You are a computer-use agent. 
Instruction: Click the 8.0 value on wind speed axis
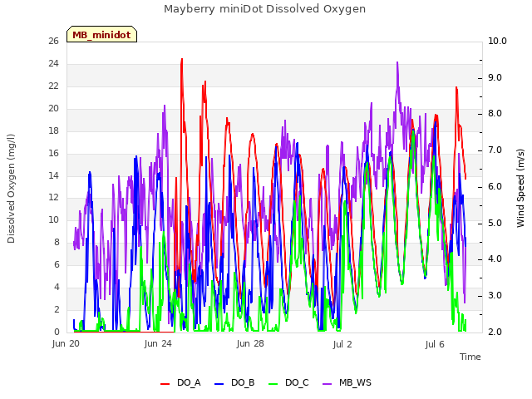coord(495,114)
